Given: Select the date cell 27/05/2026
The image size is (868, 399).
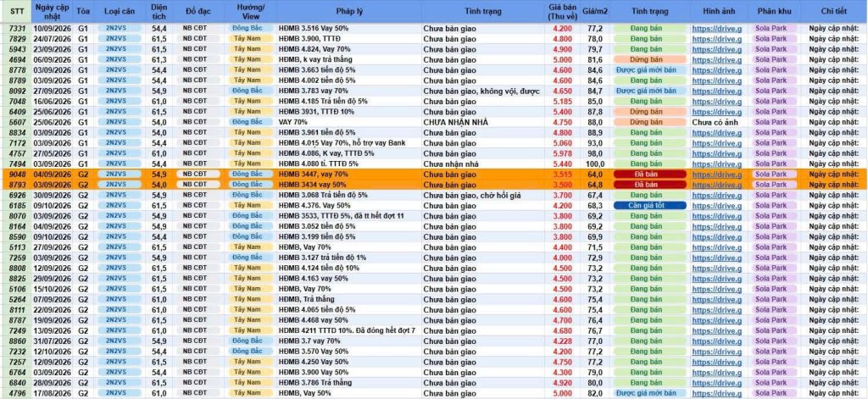Looking at the screenshot, I should click(x=52, y=153).
